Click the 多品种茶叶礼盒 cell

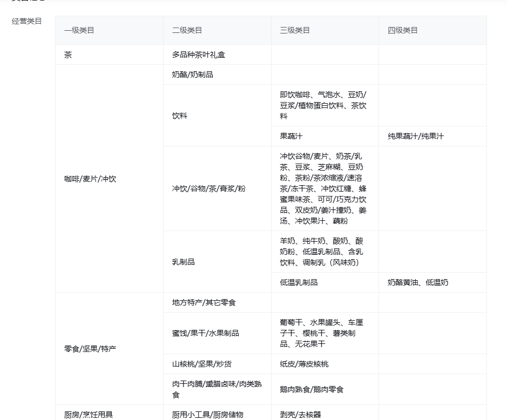click(x=198, y=55)
